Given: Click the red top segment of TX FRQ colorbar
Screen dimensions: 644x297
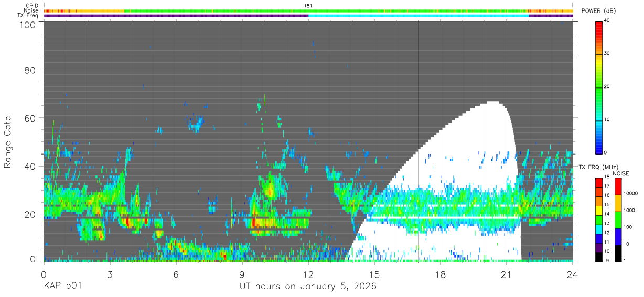Looking at the screenshot, I should (599, 182).
